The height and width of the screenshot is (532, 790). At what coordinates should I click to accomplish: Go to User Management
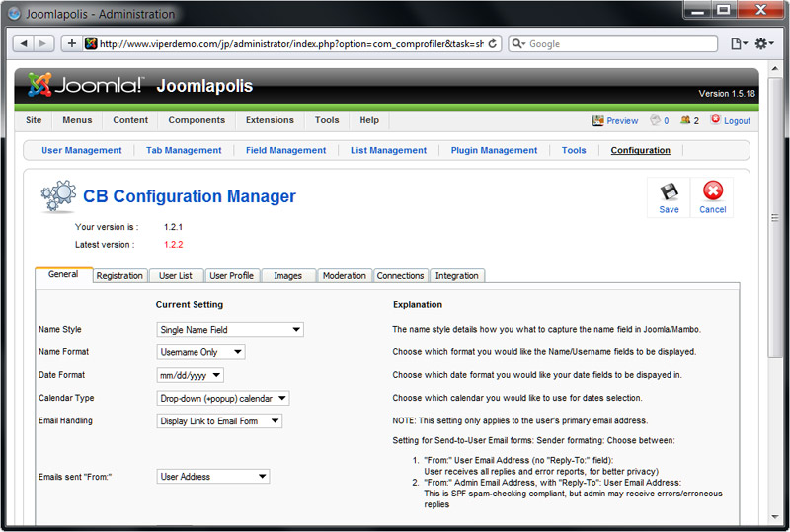click(x=82, y=150)
